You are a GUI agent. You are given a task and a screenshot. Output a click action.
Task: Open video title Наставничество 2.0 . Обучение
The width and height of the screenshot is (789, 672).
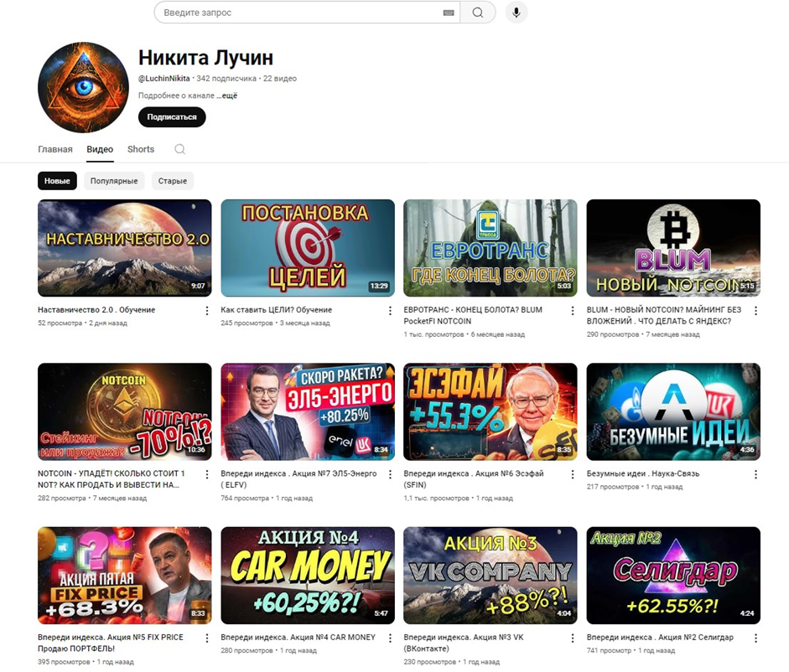pos(96,310)
